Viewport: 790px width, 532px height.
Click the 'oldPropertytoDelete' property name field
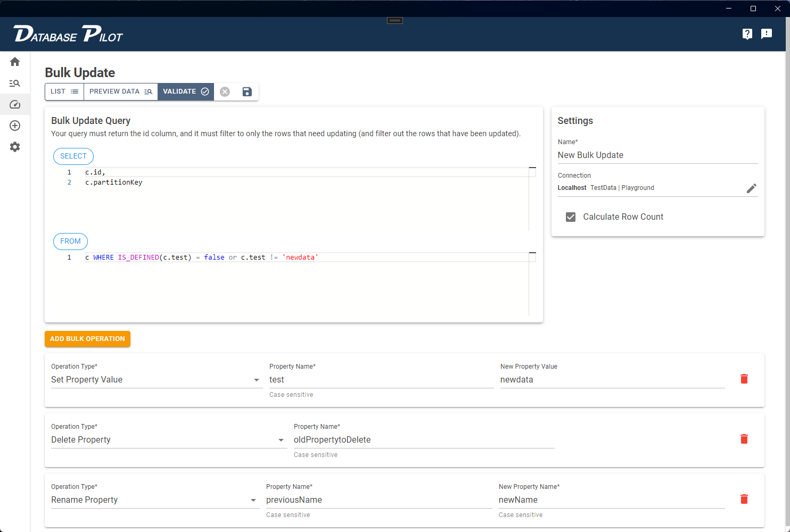pos(424,440)
